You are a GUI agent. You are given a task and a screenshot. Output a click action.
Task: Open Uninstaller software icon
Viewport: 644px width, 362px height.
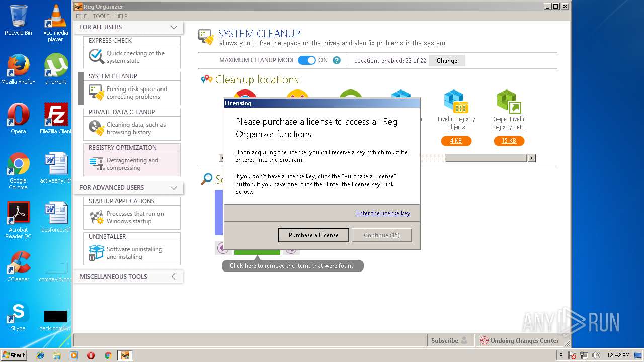point(96,253)
